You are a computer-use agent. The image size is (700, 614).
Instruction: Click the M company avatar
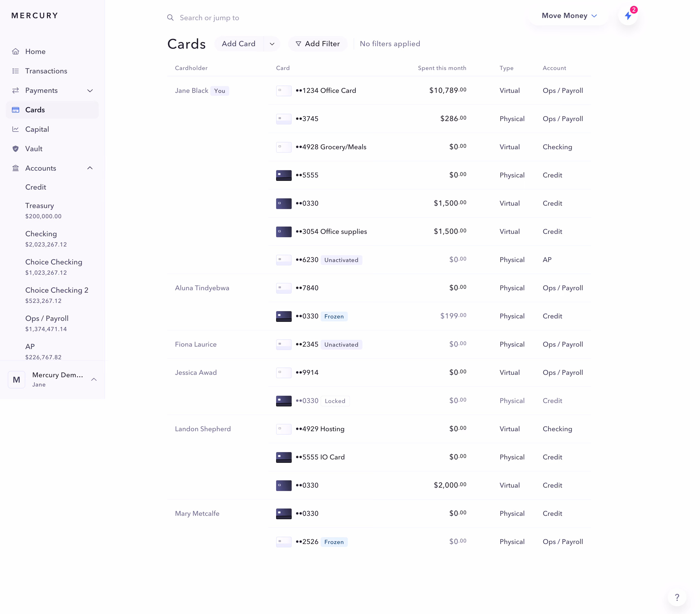tap(17, 379)
